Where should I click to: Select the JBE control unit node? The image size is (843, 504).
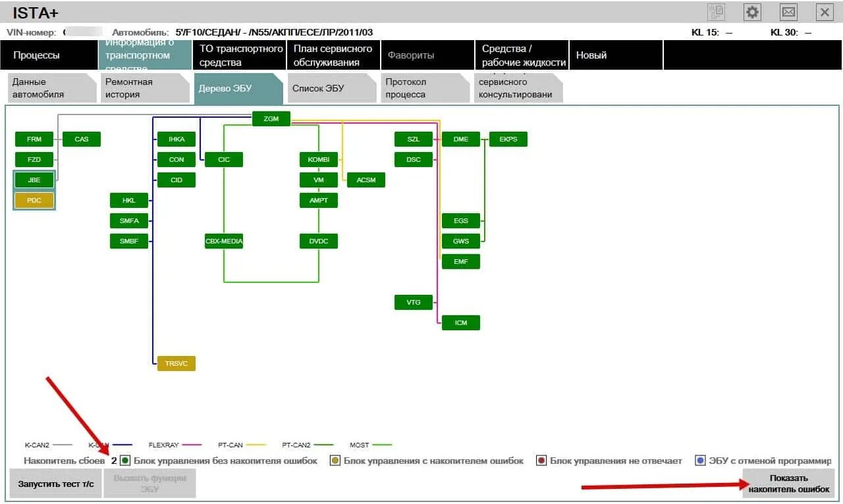[34, 180]
